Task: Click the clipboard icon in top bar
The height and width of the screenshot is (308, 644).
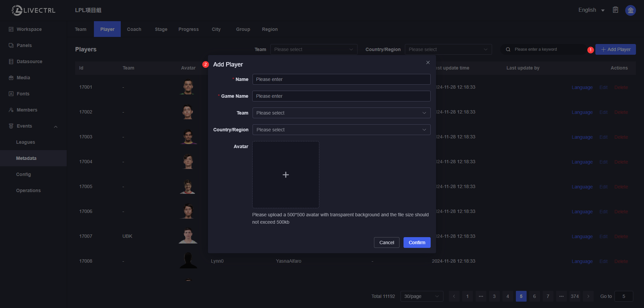Action: pyautogui.click(x=615, y=10)
